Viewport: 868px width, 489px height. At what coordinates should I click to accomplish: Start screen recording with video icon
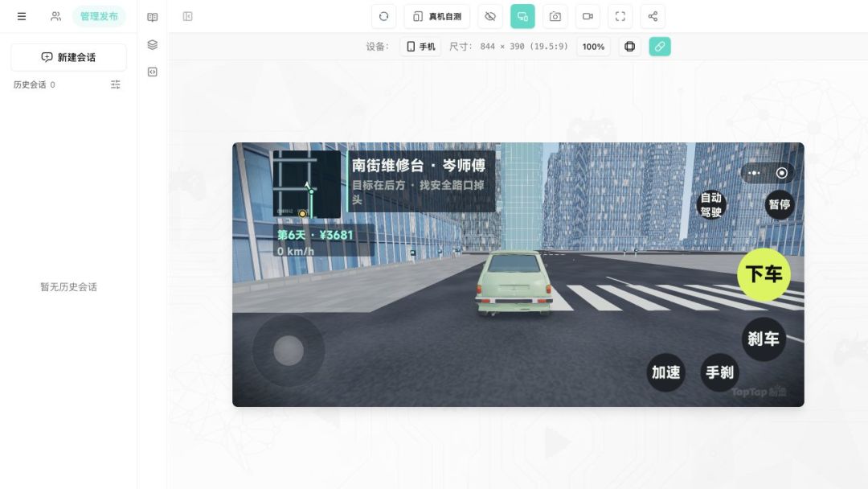point(588,16)
